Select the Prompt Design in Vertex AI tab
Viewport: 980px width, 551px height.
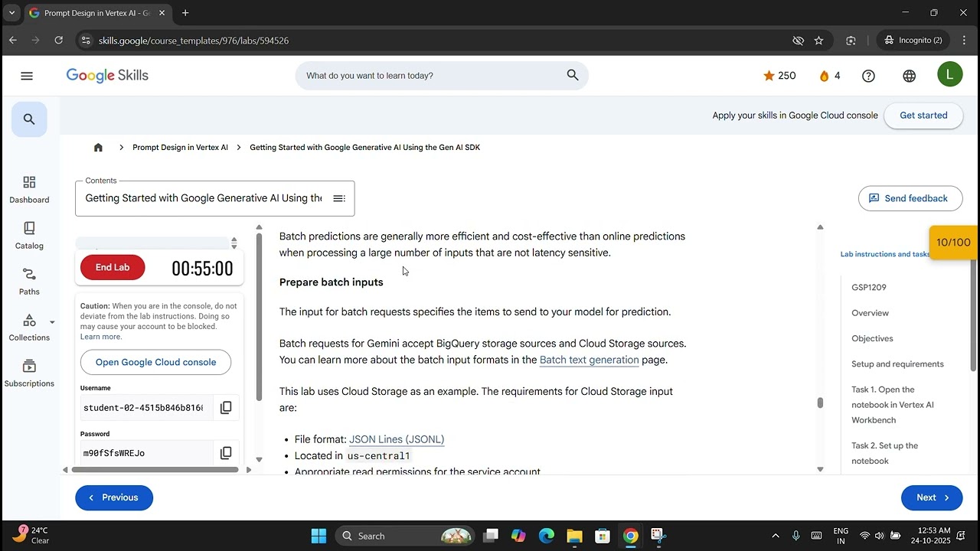(x=96, y=13)
